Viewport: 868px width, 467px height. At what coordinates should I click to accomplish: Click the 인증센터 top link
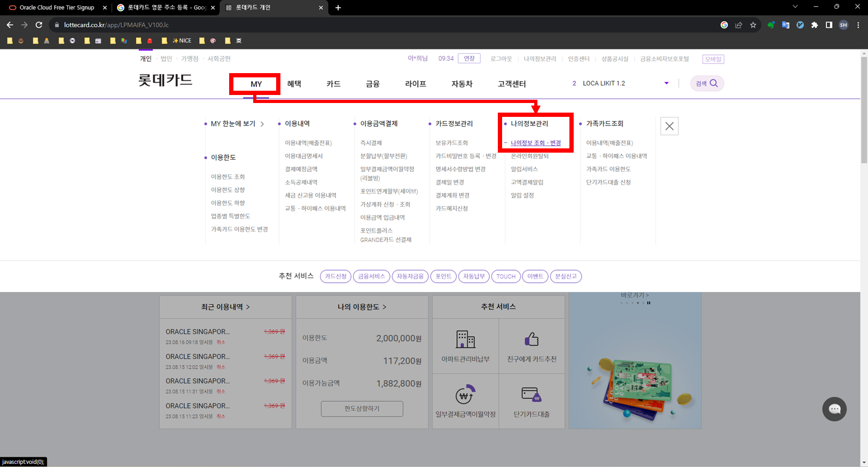(578, 59)
